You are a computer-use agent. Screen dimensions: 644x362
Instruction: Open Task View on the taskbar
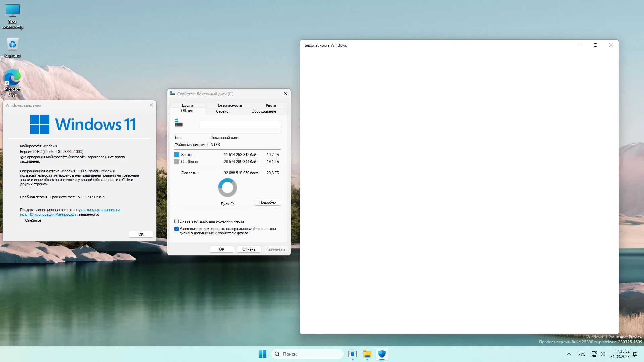(x=352, y=354)
